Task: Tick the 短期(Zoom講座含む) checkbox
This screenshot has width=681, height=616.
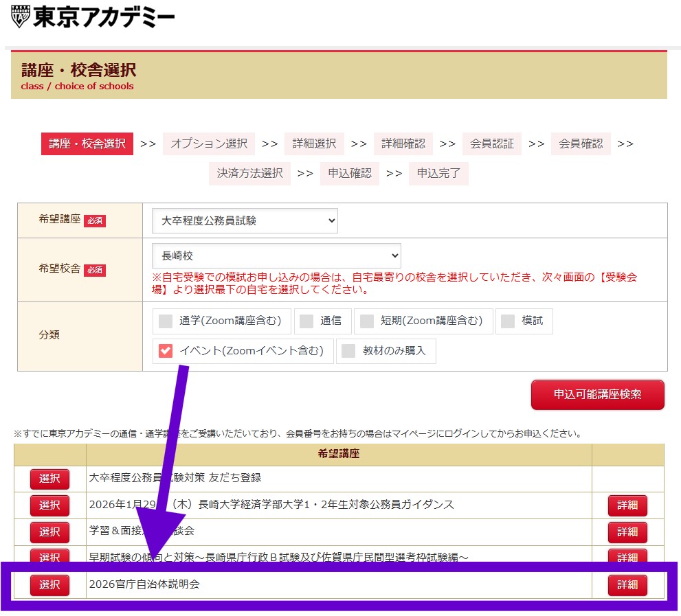Action: point(367,321)
